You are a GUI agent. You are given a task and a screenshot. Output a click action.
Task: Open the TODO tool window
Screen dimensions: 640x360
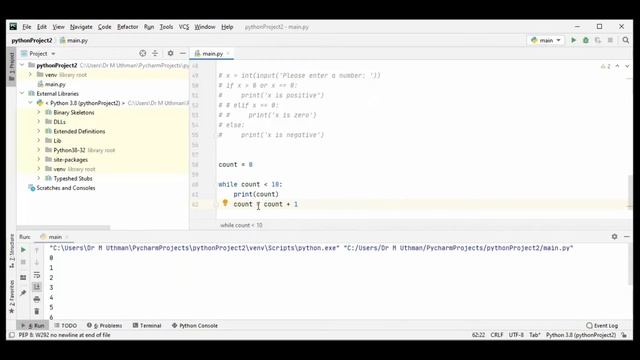click(65, 325)
